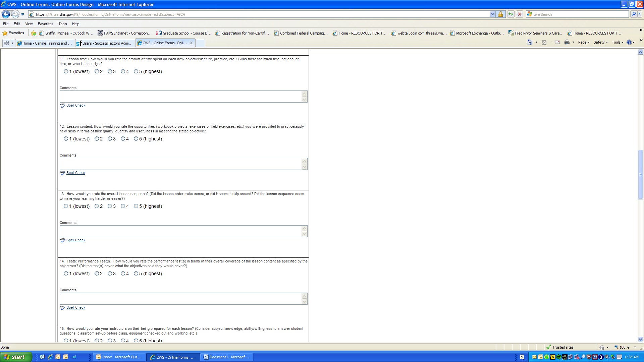Switch to Users - SuccessFactors Admin tab
Screen dimensions: 644x362
tap(105, 43)
